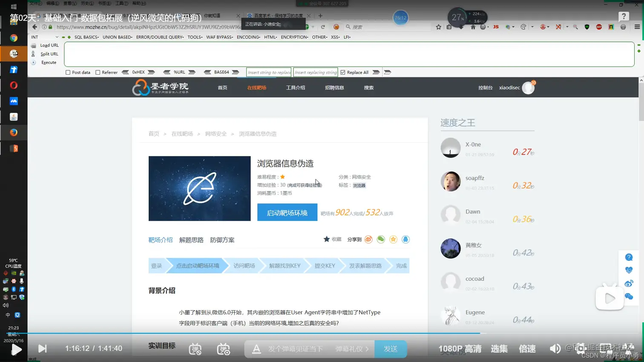Screen dimensions: 644x362
Task: Open the WAF BYPASS menu
Action: [x=219, y=37]
